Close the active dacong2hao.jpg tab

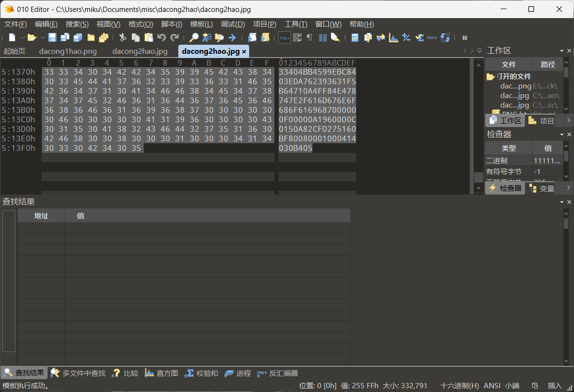pyautogui.click(x=244, y=51)
